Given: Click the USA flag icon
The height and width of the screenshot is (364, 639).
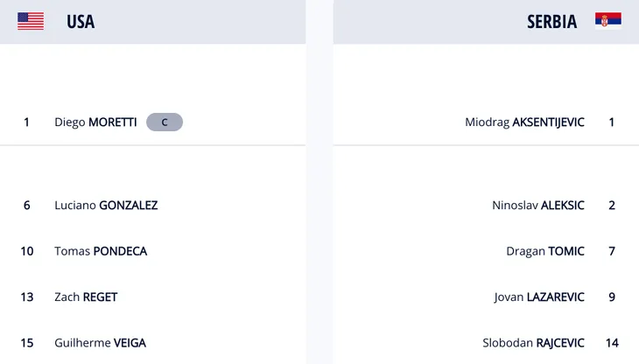Looking at the screenshot, I should click(x=31, y=21).
